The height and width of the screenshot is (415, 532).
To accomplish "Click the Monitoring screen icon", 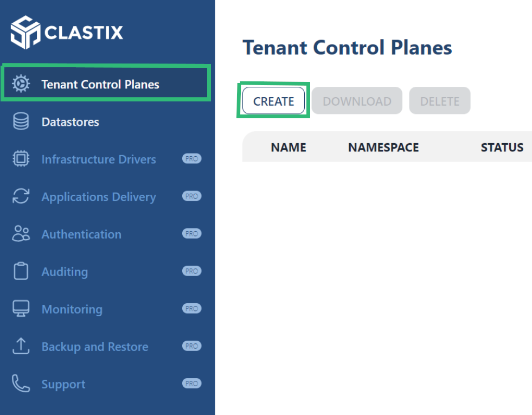I will [21, 309].
